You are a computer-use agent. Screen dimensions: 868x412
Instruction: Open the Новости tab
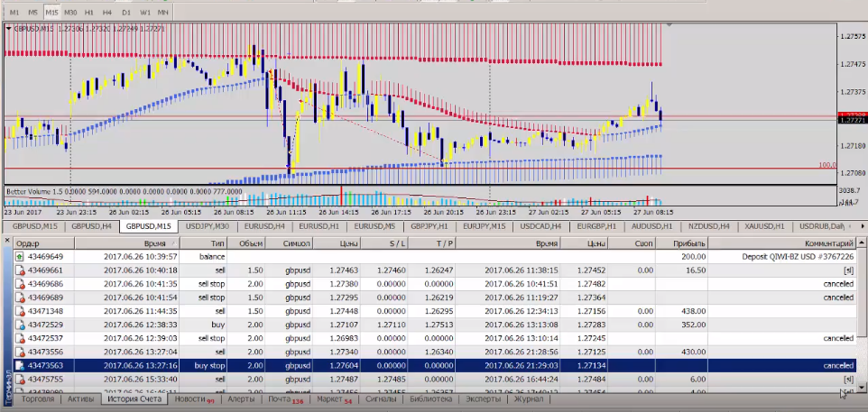[189, 398]
